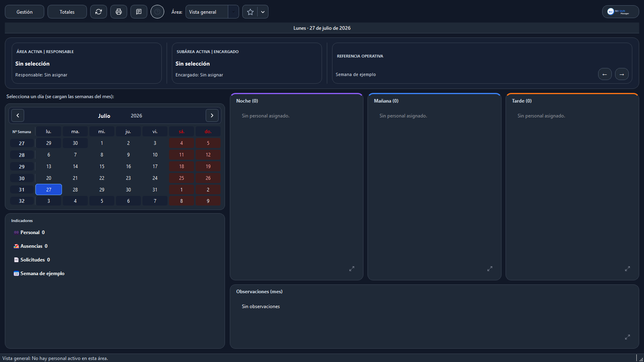Select the highlighted day 27 of July
The image size is (644, 362).
(49, 189)
